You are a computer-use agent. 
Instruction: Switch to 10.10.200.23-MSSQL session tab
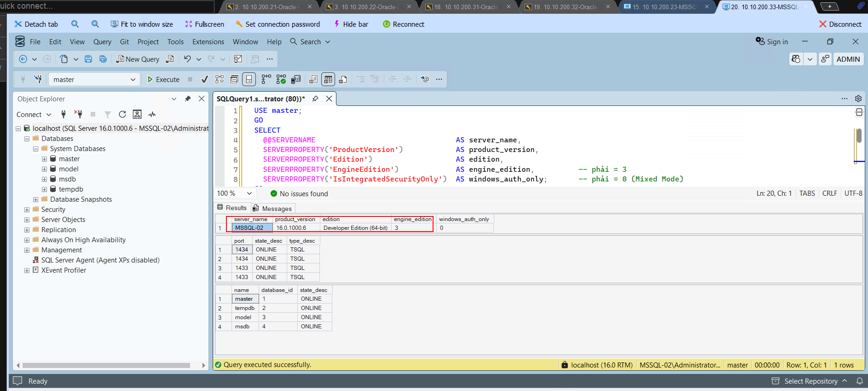pyautogui.click(x=664, y=6)
